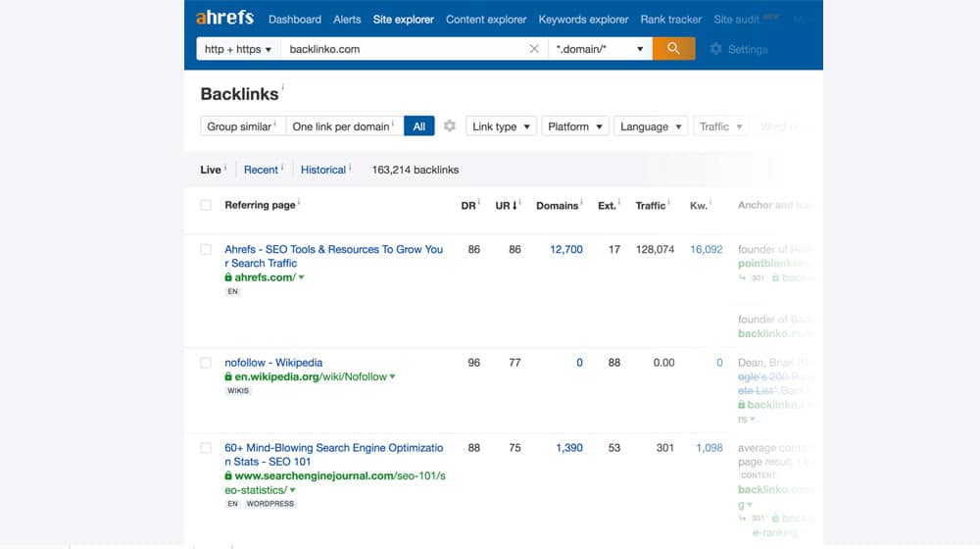Click the EN tag under ahrefs.com row
Screen dimensions: 980x549
[x=232, y=291]
